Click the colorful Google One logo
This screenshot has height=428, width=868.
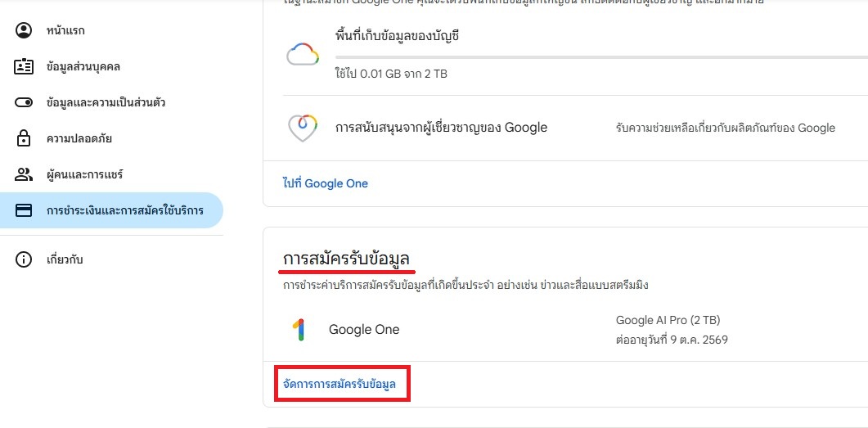pyautogui.click(x=299, y=330)
